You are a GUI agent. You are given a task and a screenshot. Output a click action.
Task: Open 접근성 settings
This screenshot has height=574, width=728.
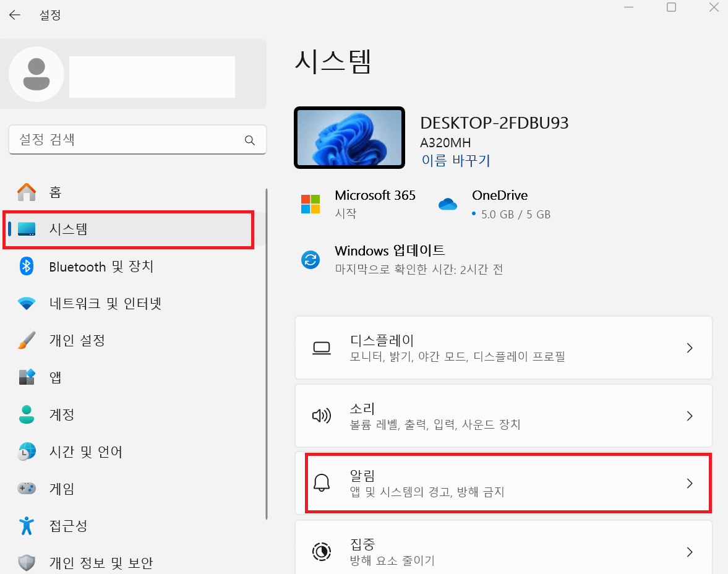68,526
